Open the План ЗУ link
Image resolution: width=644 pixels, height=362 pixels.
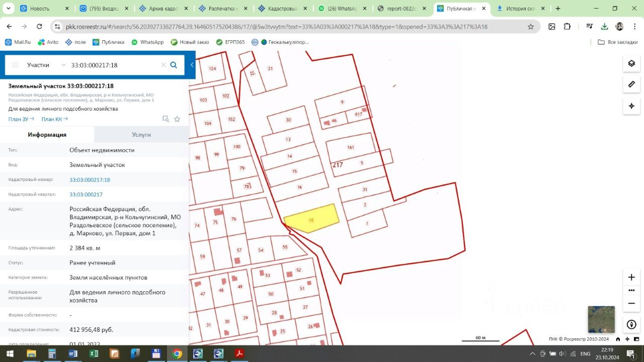(21, 119)
